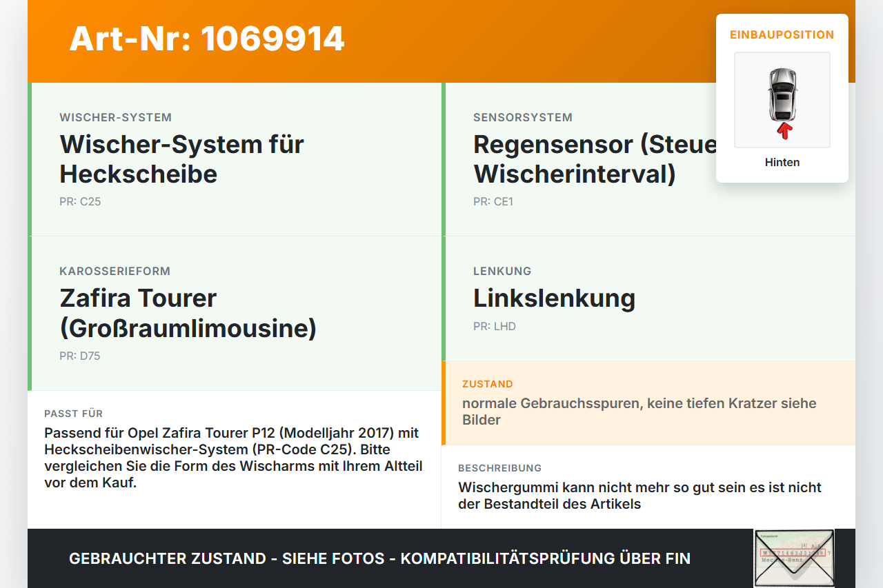Click the Passend für Opel Zafira paragraph
Viewport: 883px width, 588px height.
(x=233, y=458)
